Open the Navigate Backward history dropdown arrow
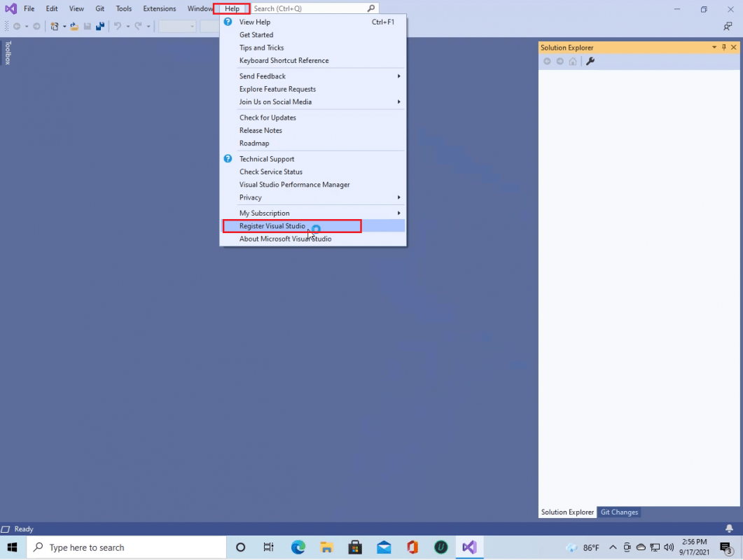Viewport: 743px width, 560px height. coord(27,27)
